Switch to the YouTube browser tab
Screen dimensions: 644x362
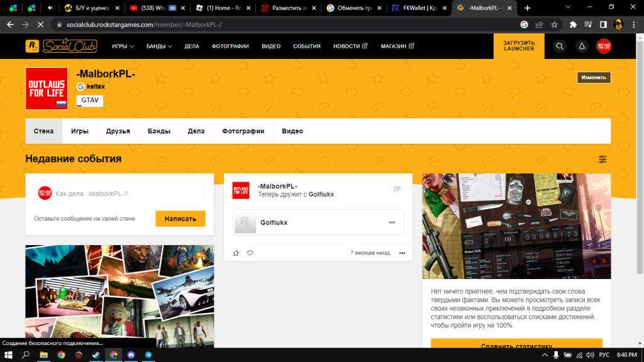click(x=157, y=8)
